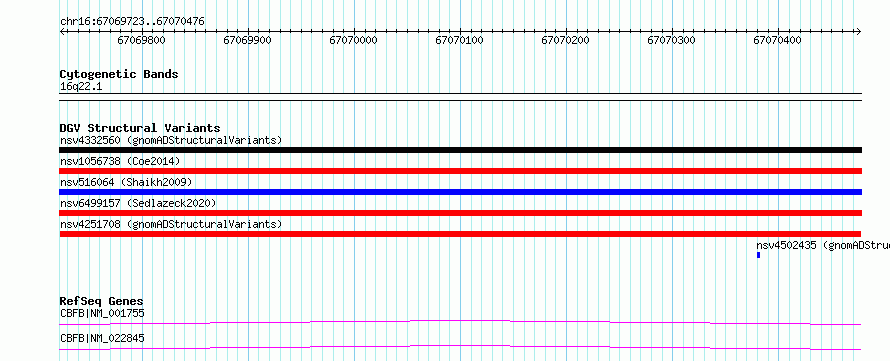Open the nsv516064 (Shaikh2009) label
Image resolution: width=890 pixels, height=361 pixels.
click(126, 182)
